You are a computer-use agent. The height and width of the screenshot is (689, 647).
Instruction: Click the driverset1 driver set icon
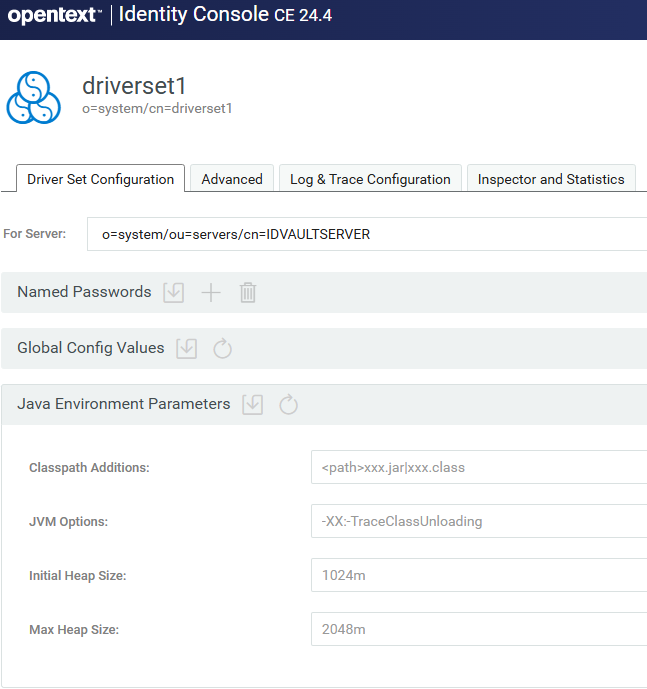33,98
